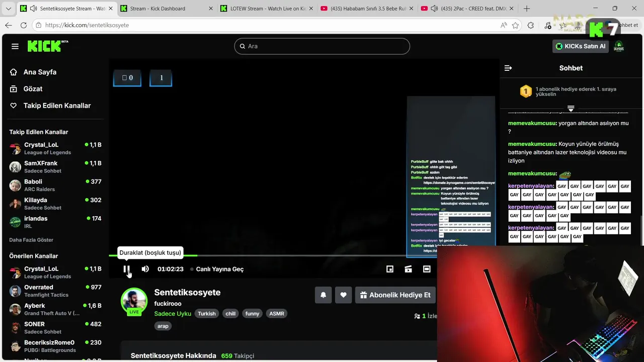
Task: Click the video progress bar
Action: click(273, 255)
